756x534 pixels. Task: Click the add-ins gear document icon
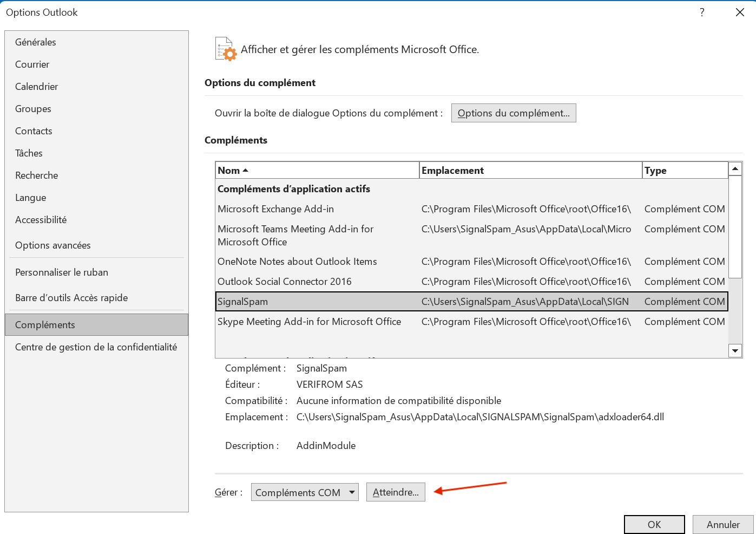tap(226, 49)
